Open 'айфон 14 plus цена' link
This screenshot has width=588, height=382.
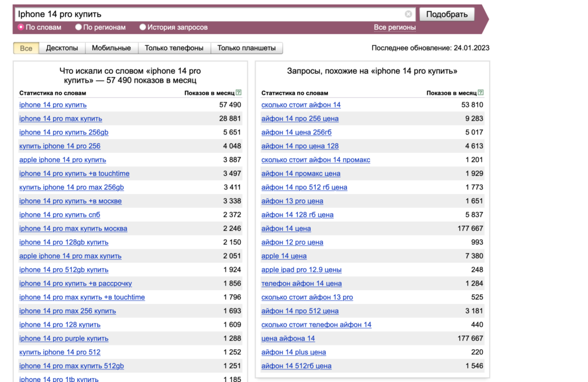(x=293, y=352)
